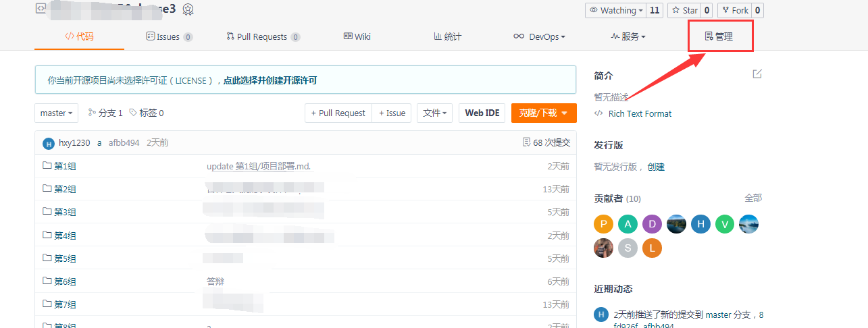This screenshot has width=868, height=328.
Task: Click 点此选择并创建开源许可 link
Action: click(270, 80)
